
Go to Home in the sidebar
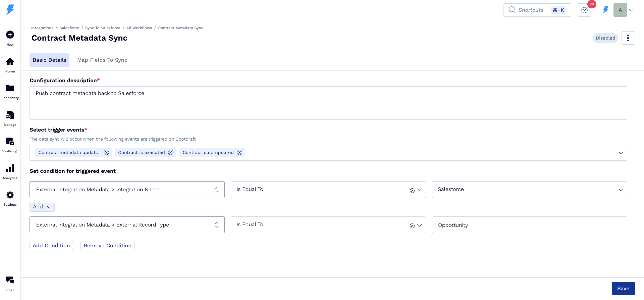coord(10,62)
